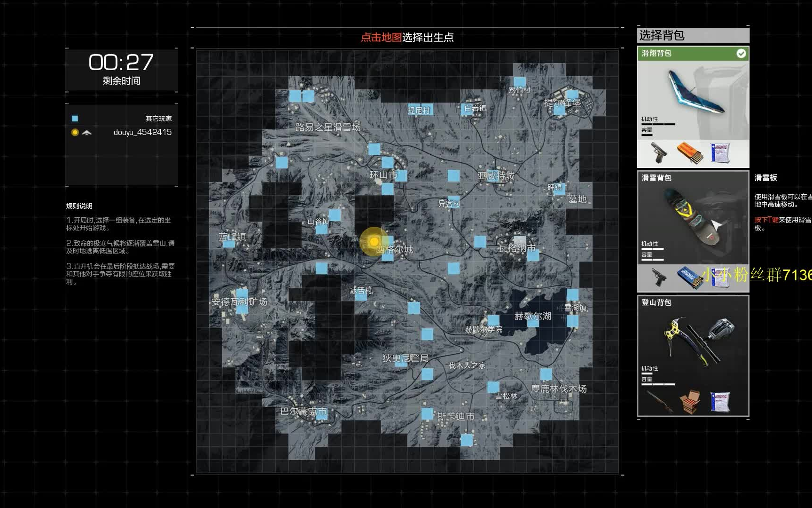The image size is (812, 508).
Task: Choose 异客村 on the map
Action: [x=449, y=204]
